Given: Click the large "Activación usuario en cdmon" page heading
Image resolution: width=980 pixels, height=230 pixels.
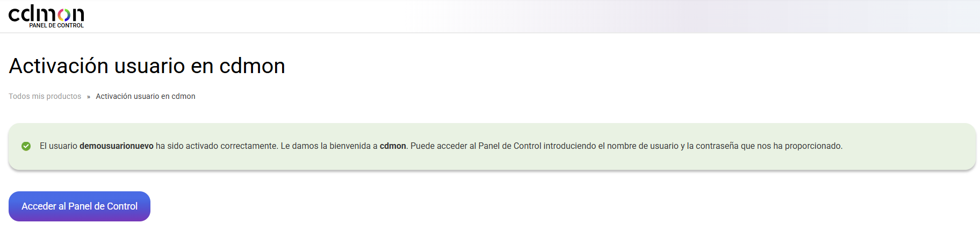Looking at the screenshot, I should click(x=147, y=66).
